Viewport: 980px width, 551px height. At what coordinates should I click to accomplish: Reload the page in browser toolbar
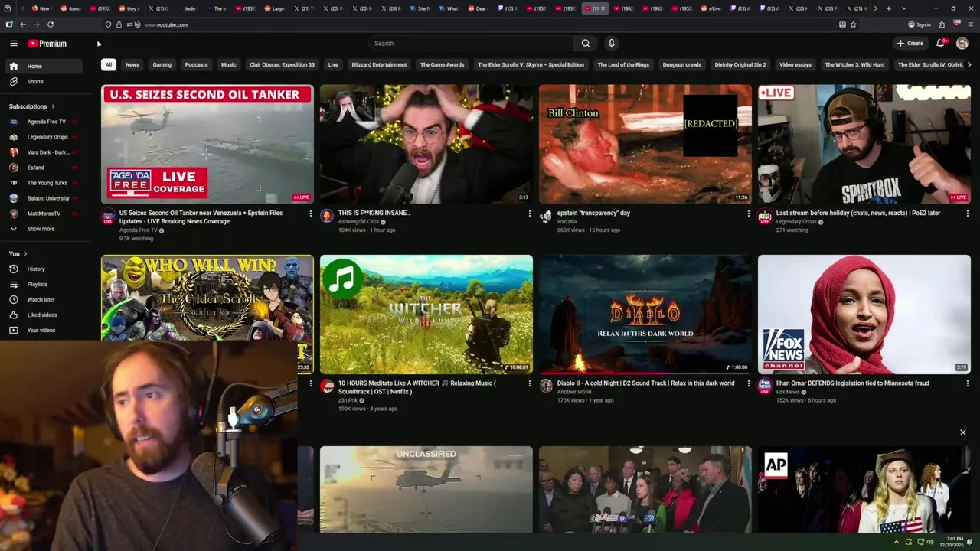51,24
